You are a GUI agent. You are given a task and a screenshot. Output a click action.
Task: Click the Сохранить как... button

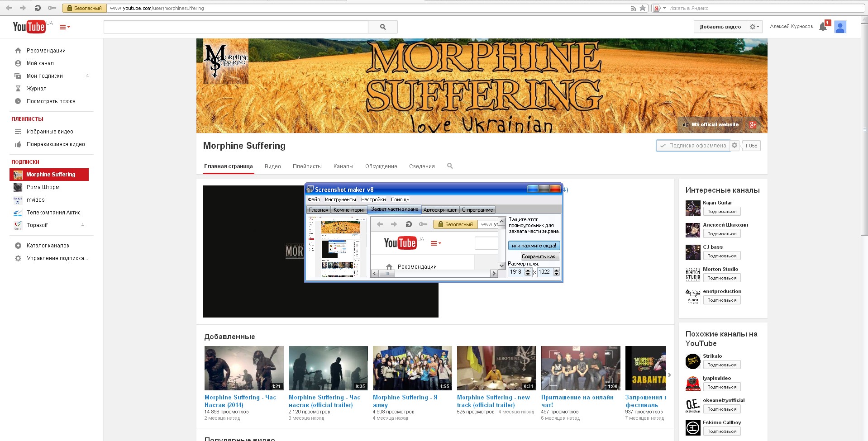[x=540, y=256]
